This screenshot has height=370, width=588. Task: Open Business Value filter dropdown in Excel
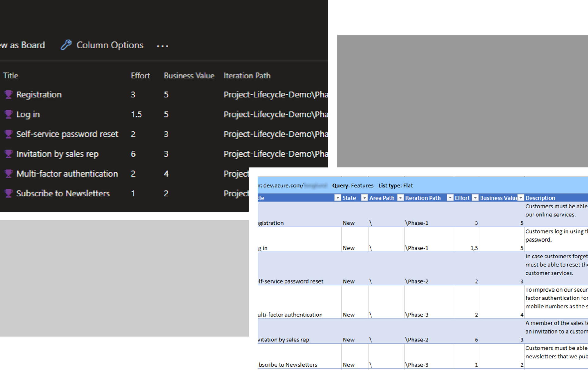(521, 198)
